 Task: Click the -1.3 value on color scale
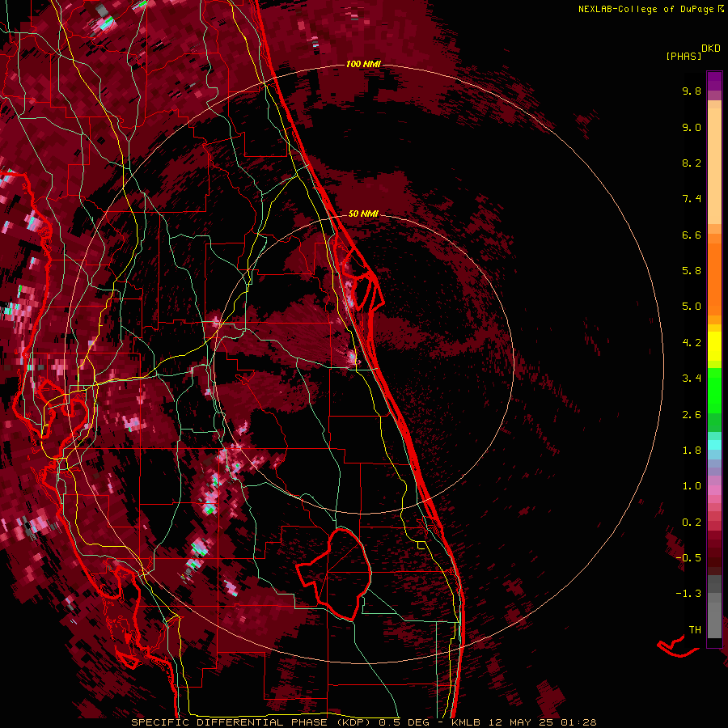click(688, 594)
